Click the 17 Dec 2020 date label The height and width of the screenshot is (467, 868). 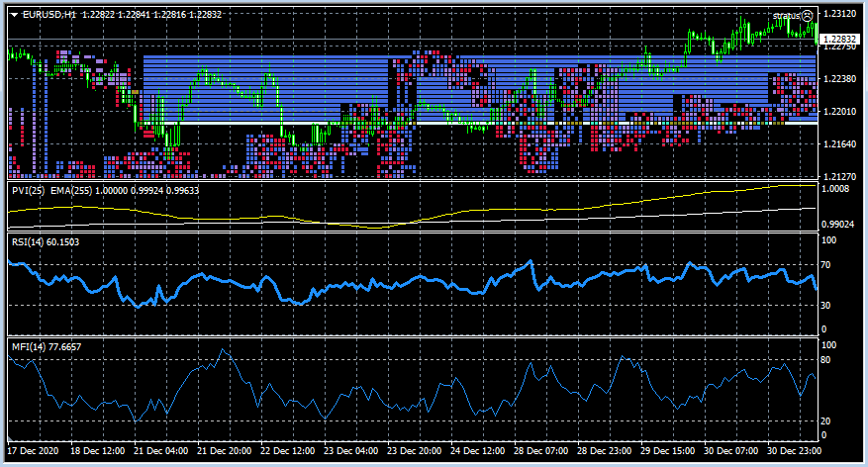[x=34, y=451]
